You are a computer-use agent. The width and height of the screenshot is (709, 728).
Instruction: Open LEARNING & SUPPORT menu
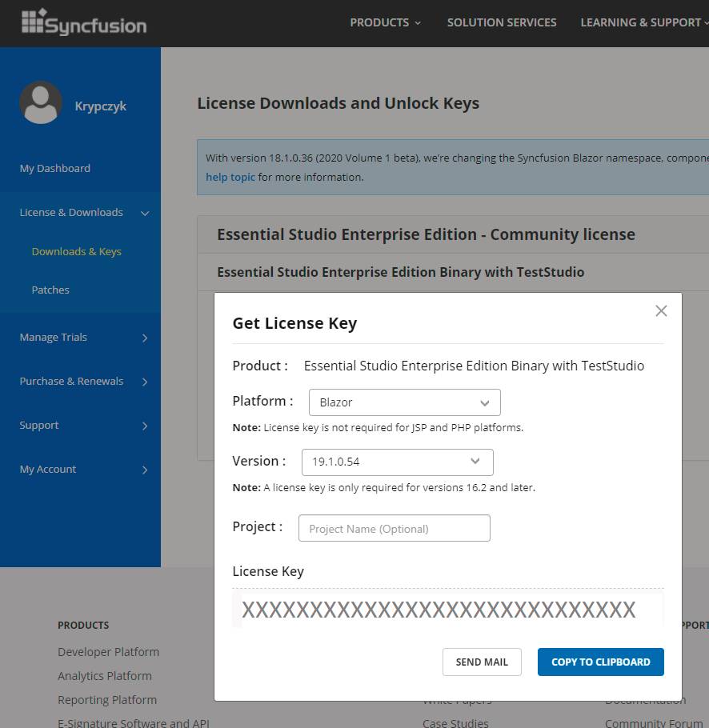[644, 22]
